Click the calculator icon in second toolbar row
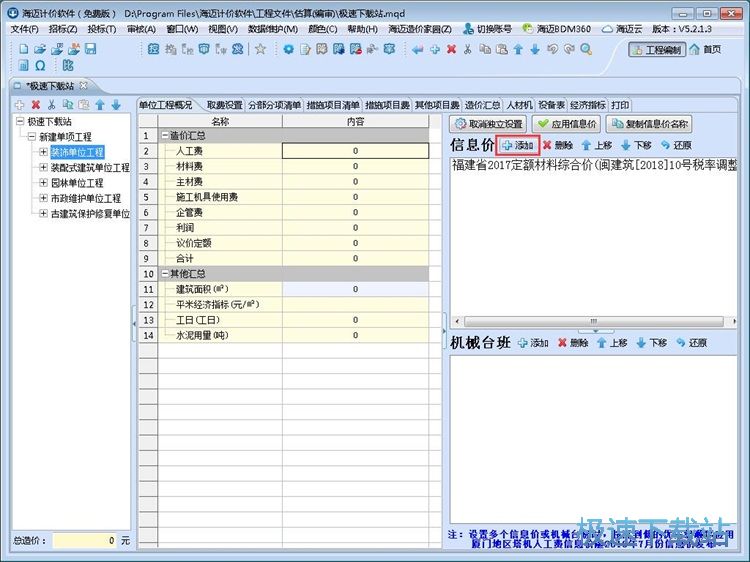This screenshot has height=562, width=750. (23, 65)
